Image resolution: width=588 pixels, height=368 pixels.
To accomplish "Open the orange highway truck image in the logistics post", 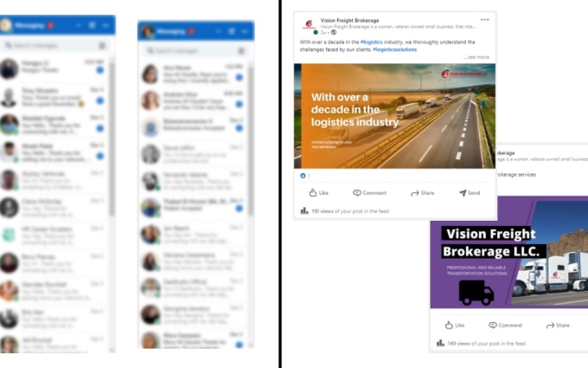I will click(394, 116).
